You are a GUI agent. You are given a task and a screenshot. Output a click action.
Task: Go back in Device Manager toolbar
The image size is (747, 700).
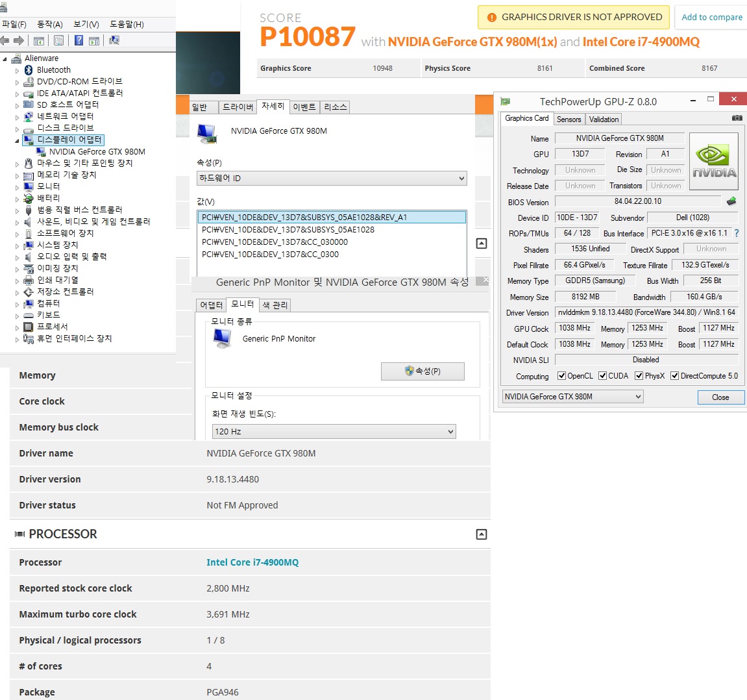point(5,40)
